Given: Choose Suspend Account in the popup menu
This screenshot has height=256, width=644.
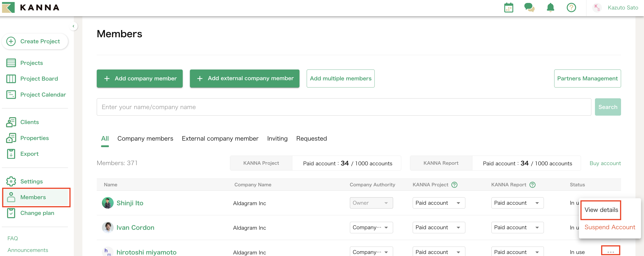Looking at the screenshot, I should (610, 227).
